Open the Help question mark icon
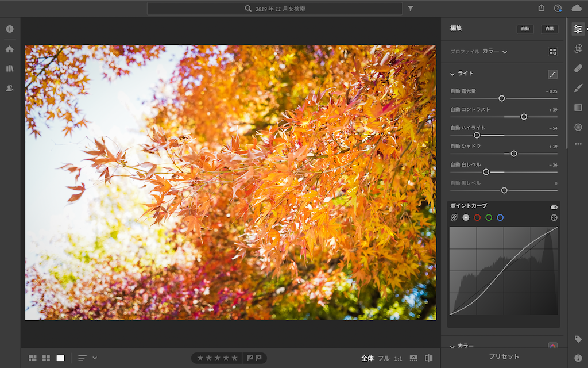The image size is (588, 368). tap(558, 8)
